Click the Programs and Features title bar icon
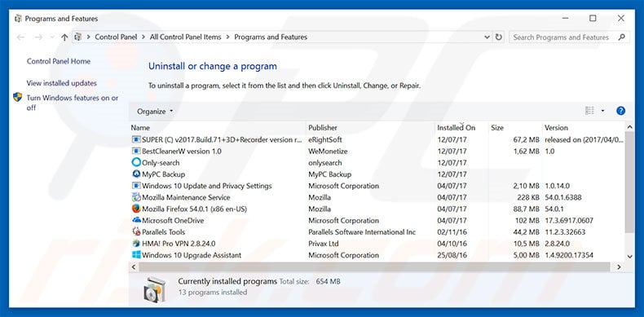Viewport: 644px width, 317px height. pos(18,19)
